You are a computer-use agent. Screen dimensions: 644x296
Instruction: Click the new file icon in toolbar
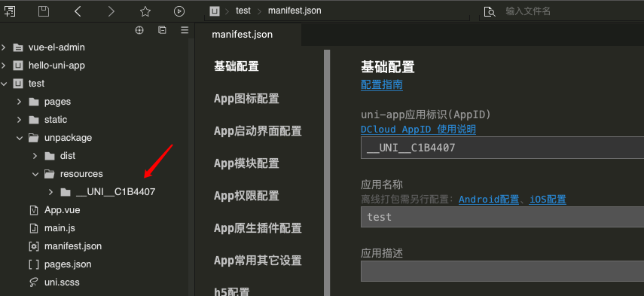[10, 11]
